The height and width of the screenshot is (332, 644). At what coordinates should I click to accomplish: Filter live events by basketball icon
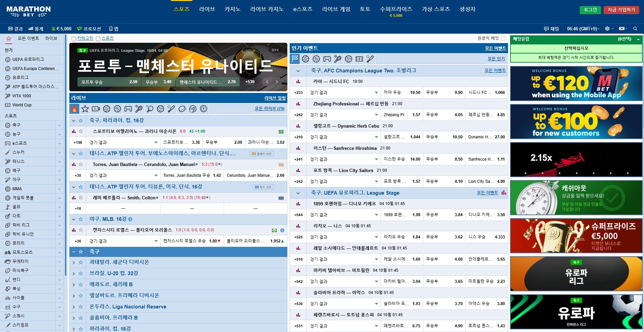pyautogui.click(x=117, y=109)
